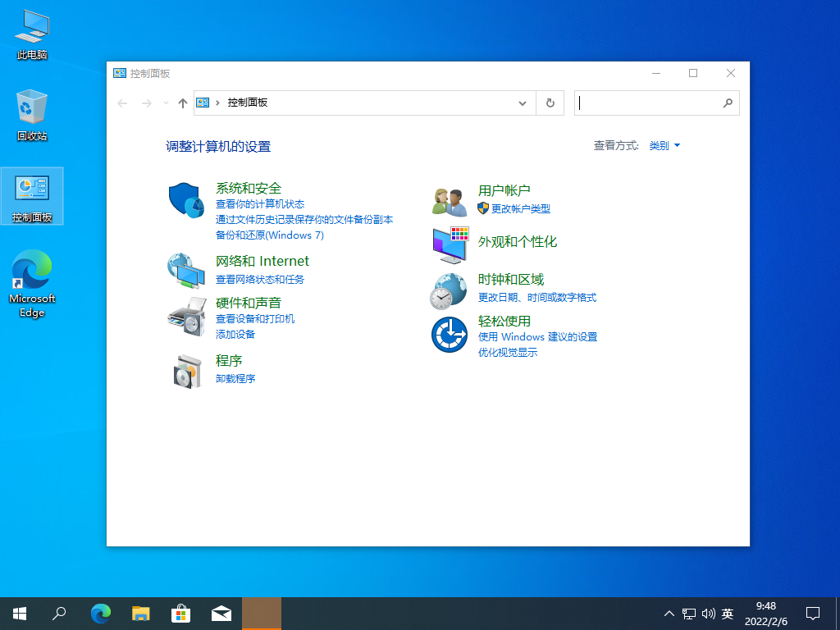This screenshot has height=630, width=840.
Task: Open the 系统和安全 shield icon
Action: [185, 199]
